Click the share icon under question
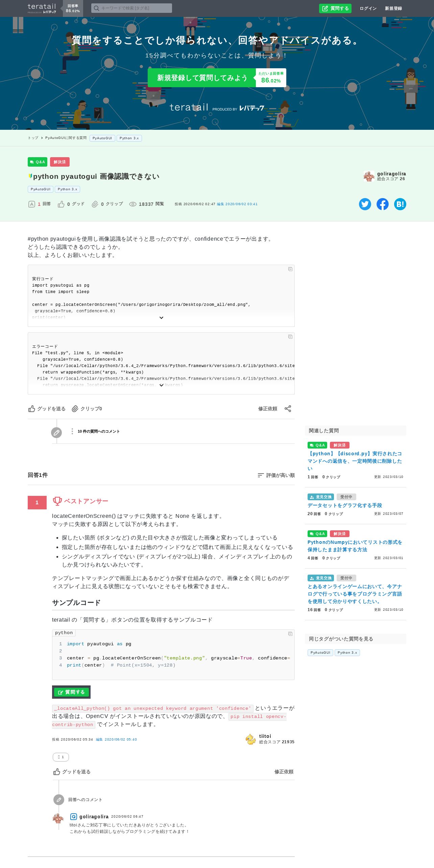 click(288, 409)
